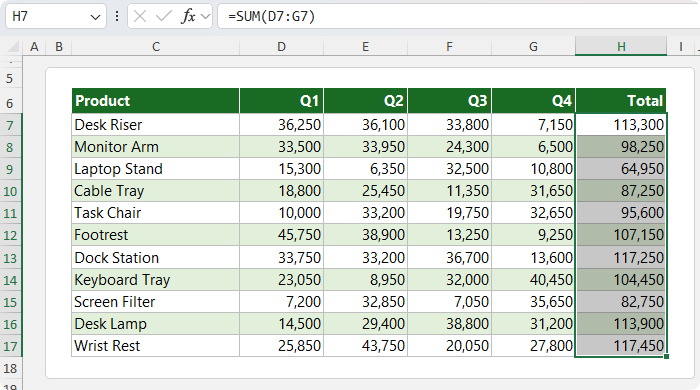Click the Q2 header cell
Viewport: 700px width, 390px height.
coord(365,101)
